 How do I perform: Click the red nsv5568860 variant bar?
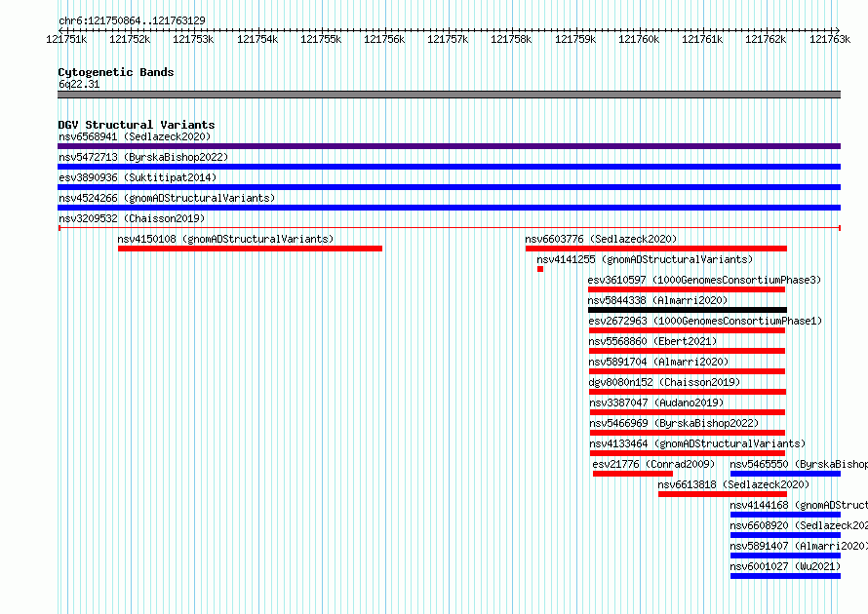(687, 351)
